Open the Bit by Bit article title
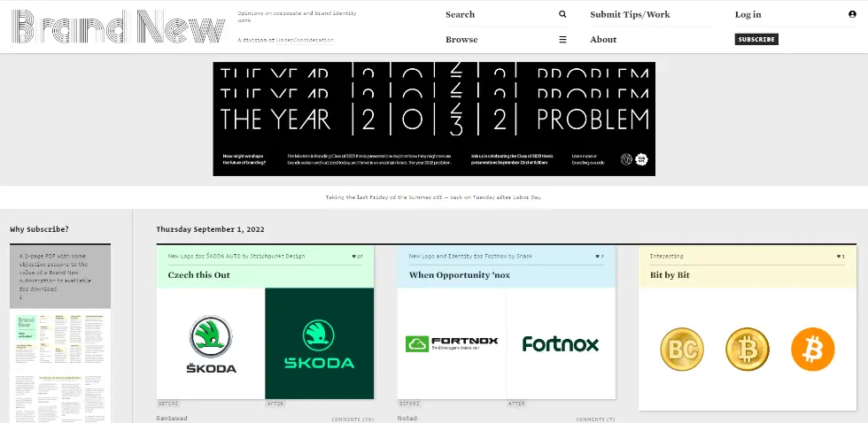868x423 pixels. click(670, 275)
